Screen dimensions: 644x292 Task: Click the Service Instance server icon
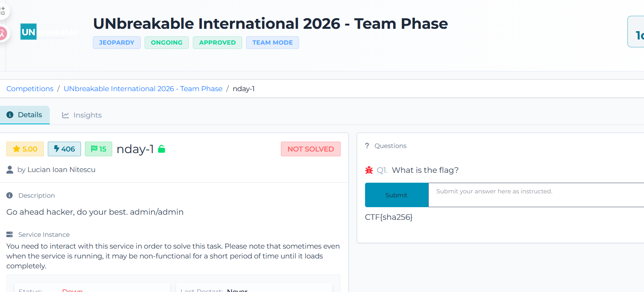(x=10, y=234)
